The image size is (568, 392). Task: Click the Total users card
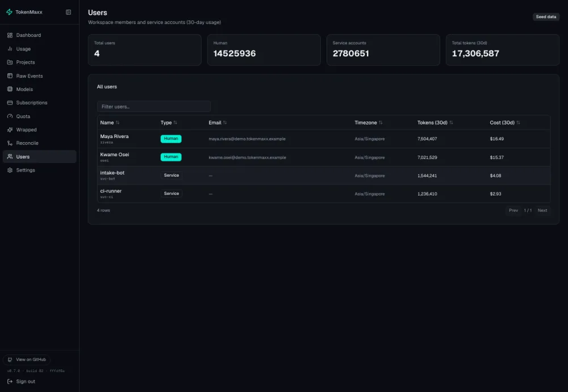pyautogui.click(x=144, y=50)
